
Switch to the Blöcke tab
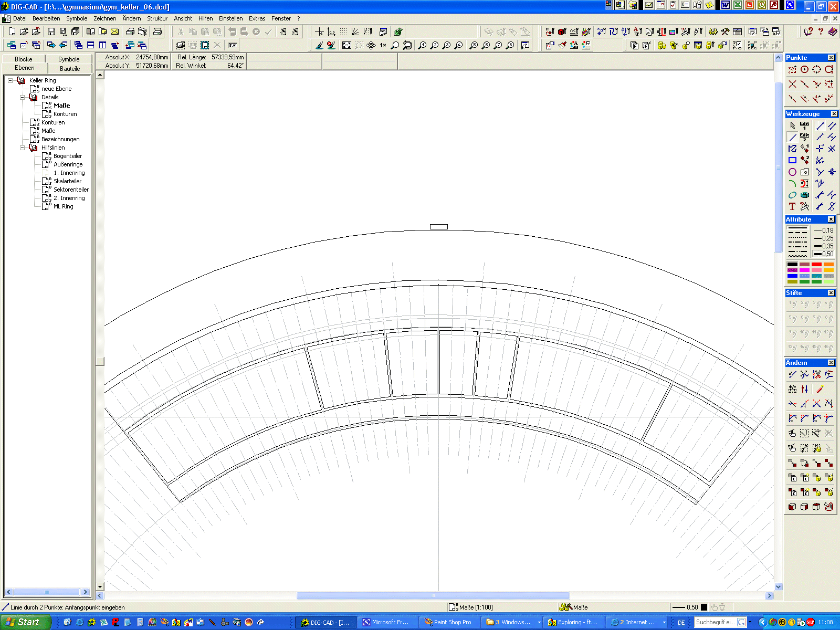pos(24,59)
